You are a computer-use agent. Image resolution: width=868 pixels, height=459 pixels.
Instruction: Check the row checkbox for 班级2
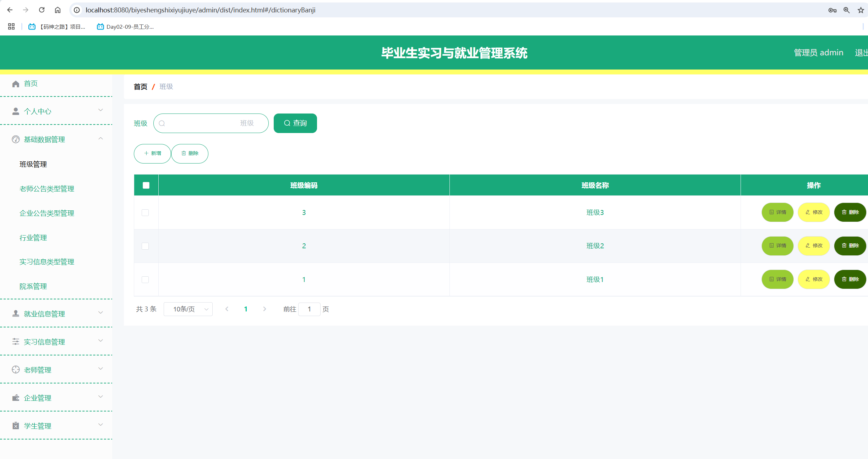tap(145, 246)
